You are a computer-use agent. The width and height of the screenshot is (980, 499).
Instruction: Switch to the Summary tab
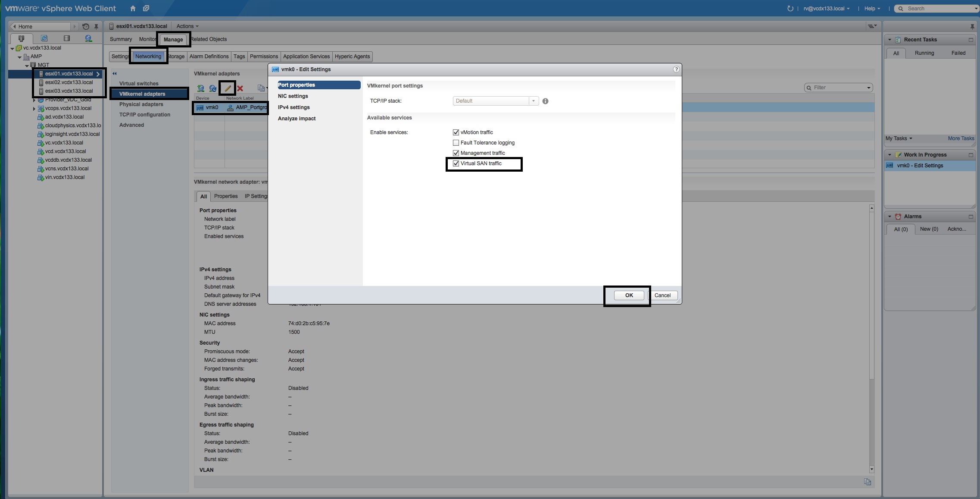pyautogui.click(x=121, y=39)
